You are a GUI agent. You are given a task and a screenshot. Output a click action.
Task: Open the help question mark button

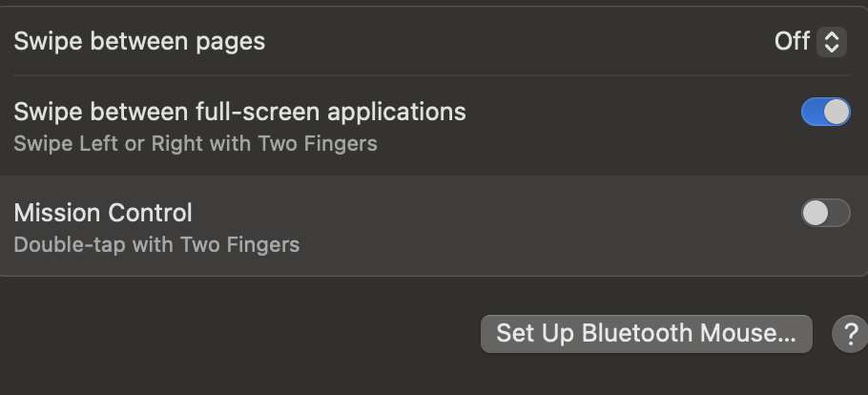click(x=849, y=334)
